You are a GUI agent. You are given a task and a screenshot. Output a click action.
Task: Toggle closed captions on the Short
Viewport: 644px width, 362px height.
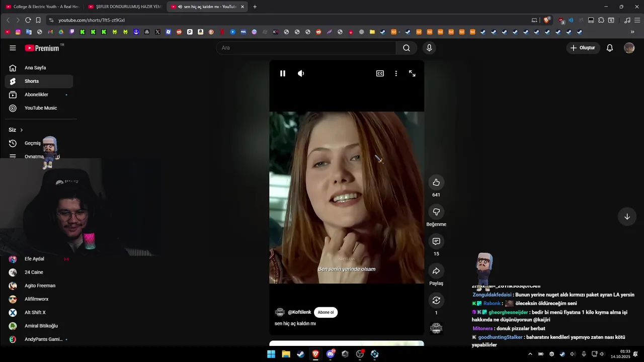pyautogui.click(x=380, y=73)
